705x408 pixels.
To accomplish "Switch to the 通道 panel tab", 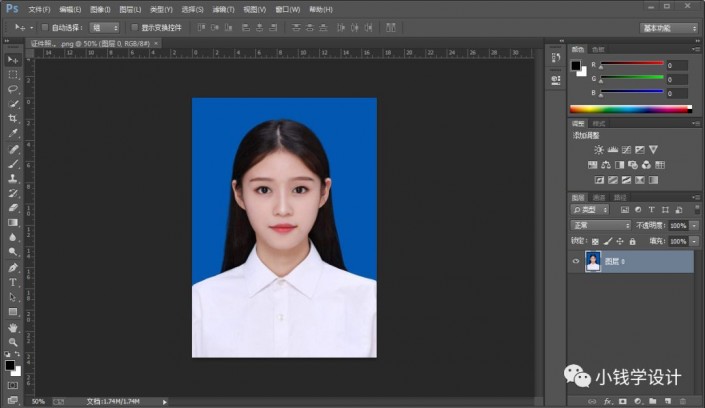I will tap(600, 197).
